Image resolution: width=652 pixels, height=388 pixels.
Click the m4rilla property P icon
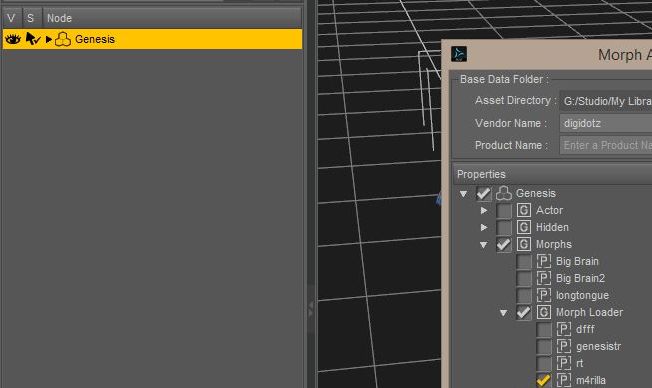point(563,380)
